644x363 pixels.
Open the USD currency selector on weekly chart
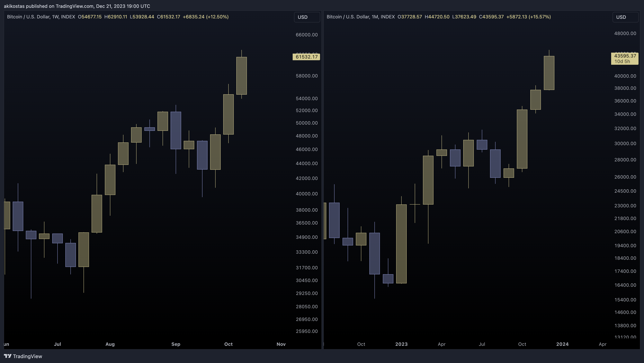coord(307,17)
